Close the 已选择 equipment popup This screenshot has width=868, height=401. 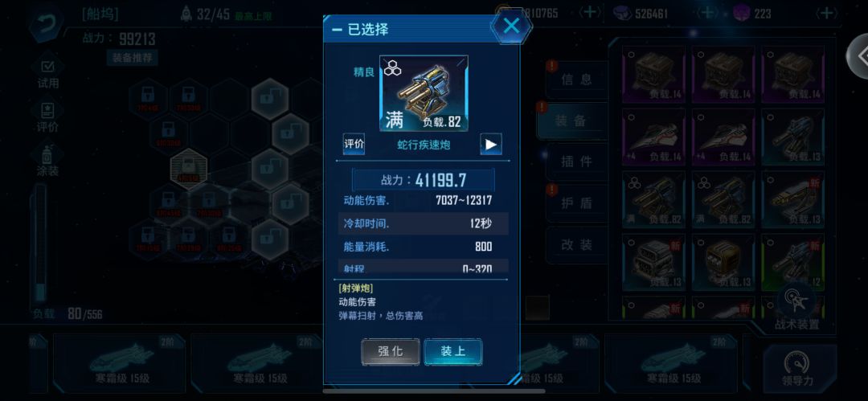tap(511, 26)
